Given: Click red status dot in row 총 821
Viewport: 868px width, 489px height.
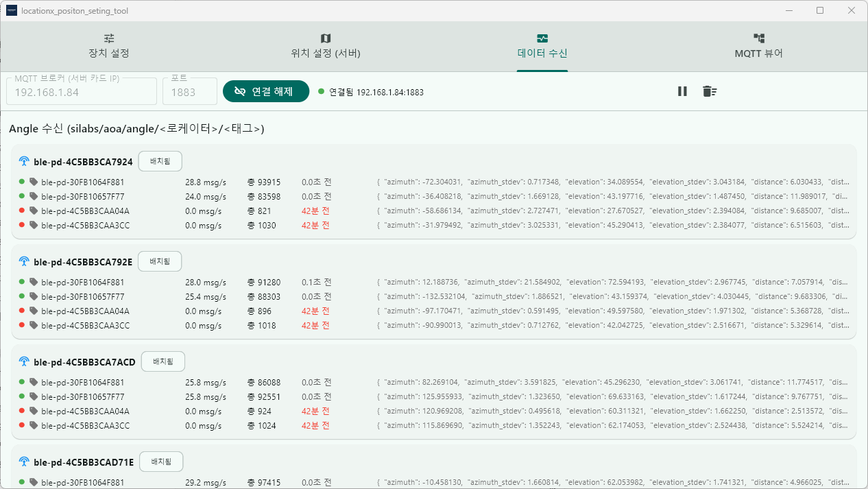Looking at the screenshot, I should click(x=22, y=211).
